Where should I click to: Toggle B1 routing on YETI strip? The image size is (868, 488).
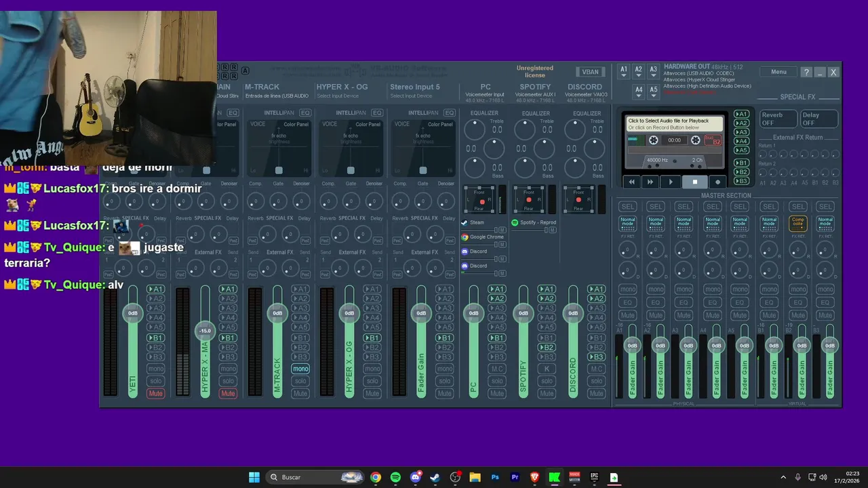(x=155, y=338)
